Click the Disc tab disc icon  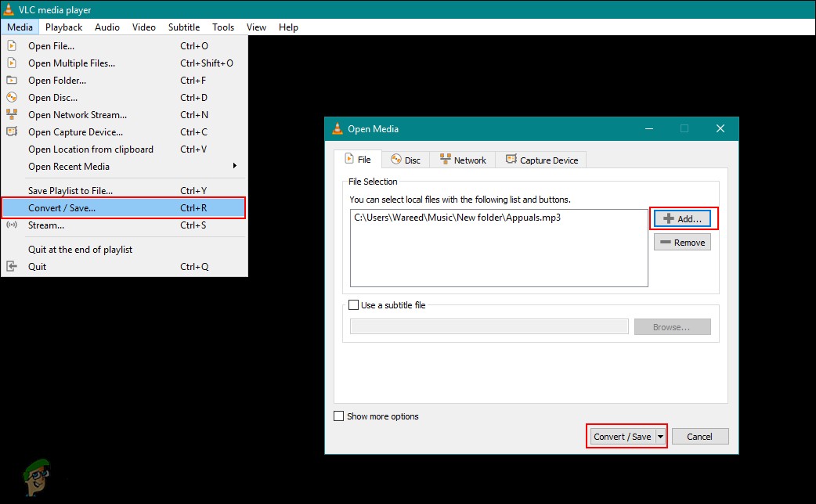click(396, 159)
